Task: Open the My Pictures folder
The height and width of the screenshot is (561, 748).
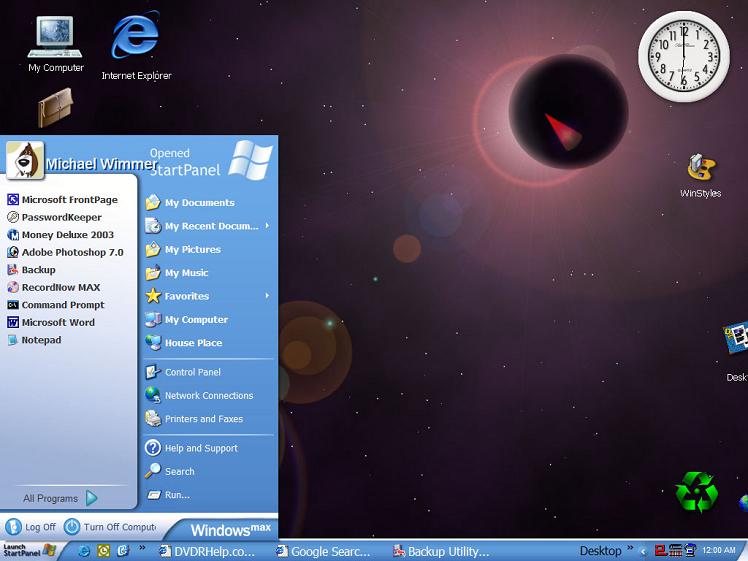Action: coord(183,249)
